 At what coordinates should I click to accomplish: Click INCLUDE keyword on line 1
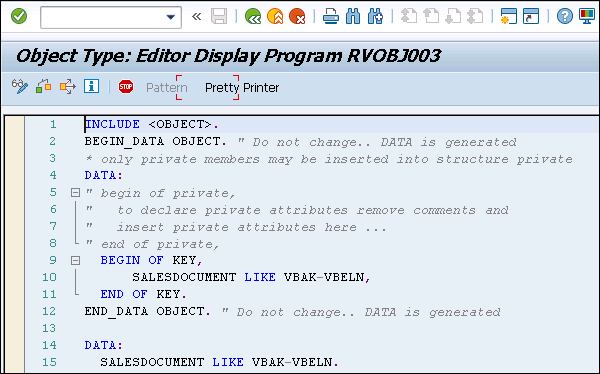point(112,124)
